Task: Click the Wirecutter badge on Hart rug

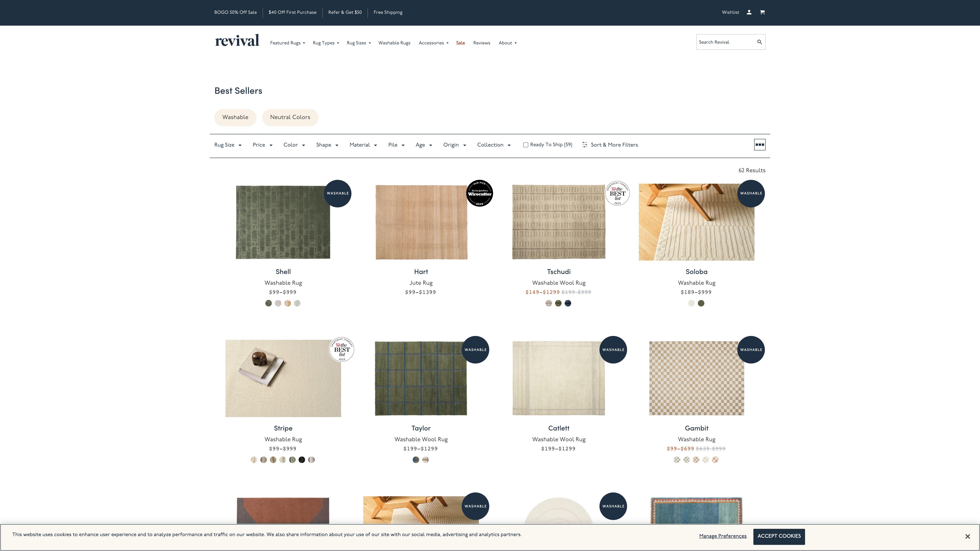Action: click(x=479, y=194)
